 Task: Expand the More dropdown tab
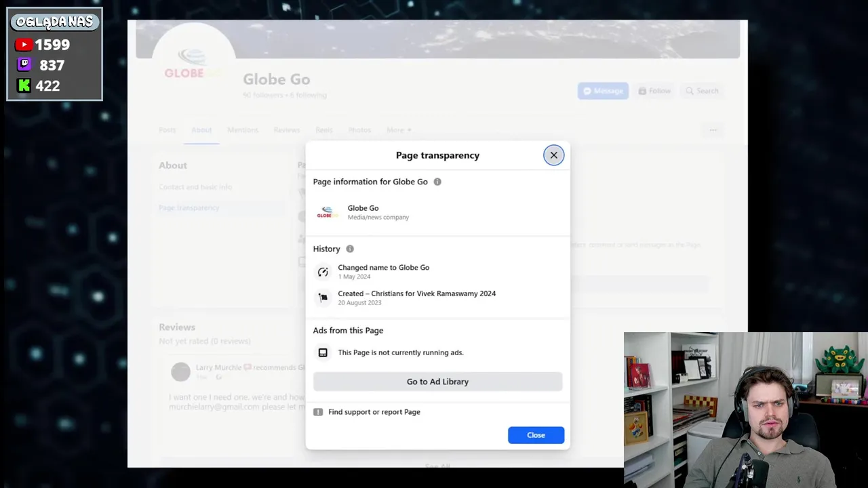pyautogui.click(x=399, y=130)
